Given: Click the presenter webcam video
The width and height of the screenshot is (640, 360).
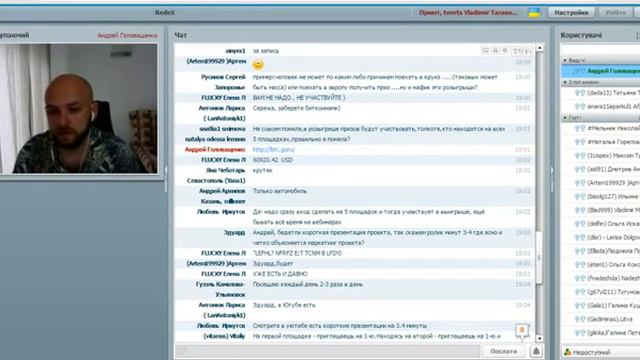Looking at the screenshot, I should click(79, 109).
